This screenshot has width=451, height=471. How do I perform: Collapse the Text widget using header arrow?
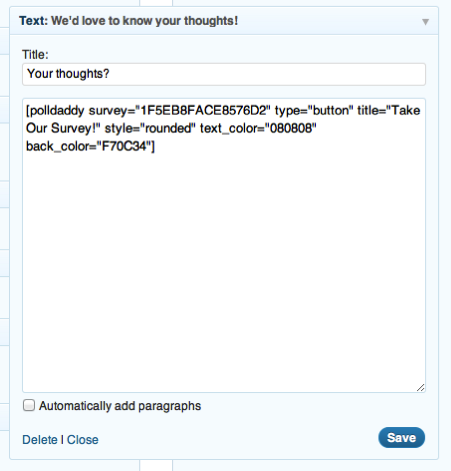point(425,22)
